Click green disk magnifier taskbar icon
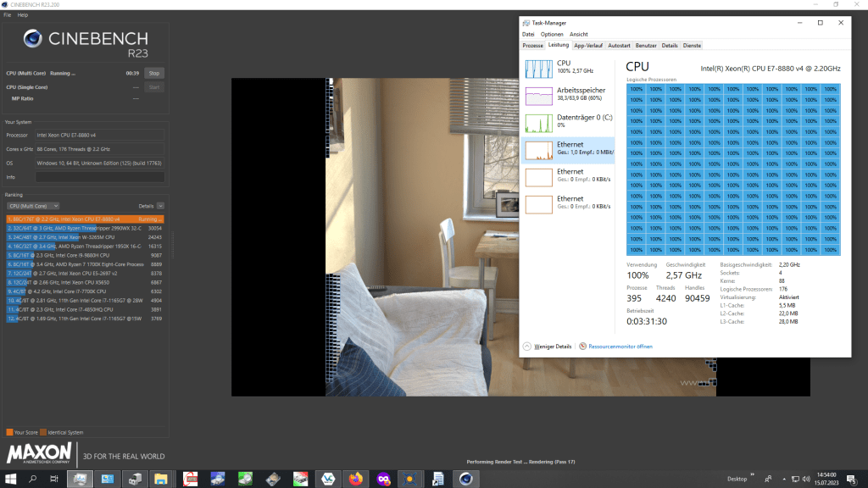 [245, 479]
